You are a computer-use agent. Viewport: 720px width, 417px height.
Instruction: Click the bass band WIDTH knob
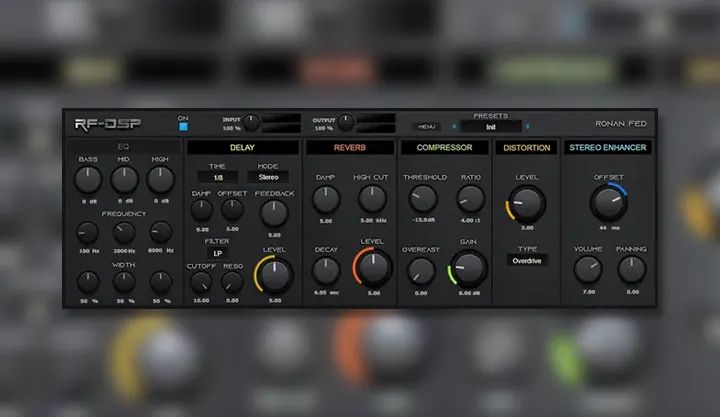(x=88, y=282)
